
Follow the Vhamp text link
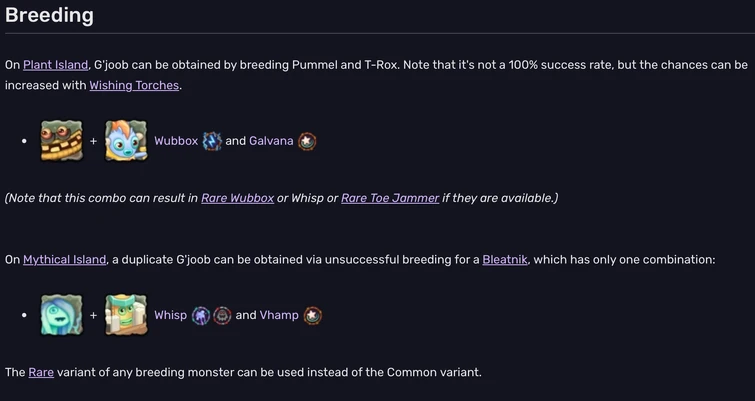point(279,315)
